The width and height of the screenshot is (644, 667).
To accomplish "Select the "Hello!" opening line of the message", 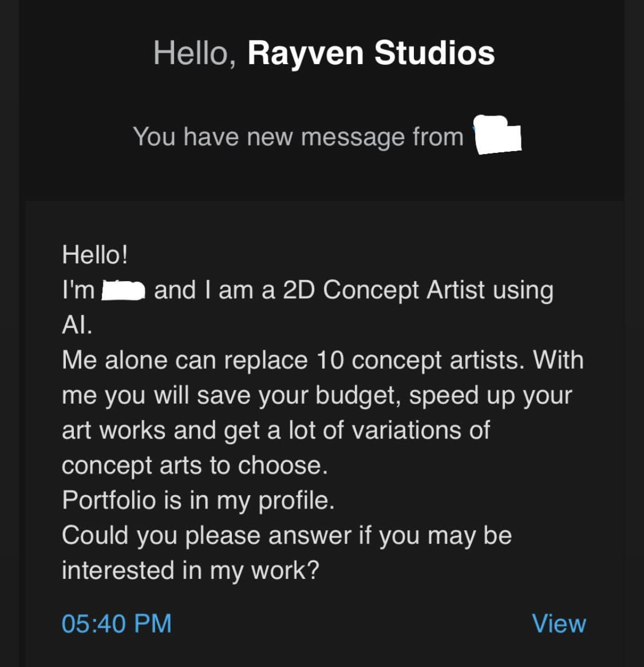I will [x=94, y=255].
